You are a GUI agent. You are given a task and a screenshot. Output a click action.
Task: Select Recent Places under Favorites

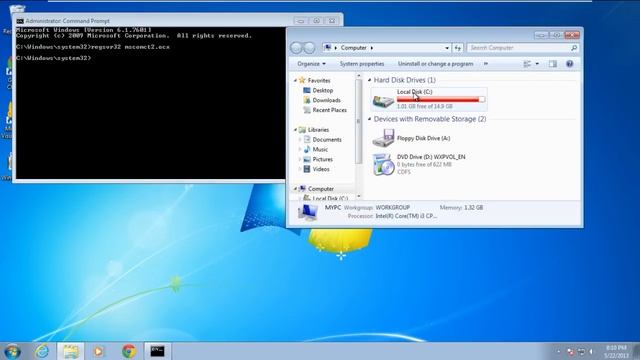(329, 110)
